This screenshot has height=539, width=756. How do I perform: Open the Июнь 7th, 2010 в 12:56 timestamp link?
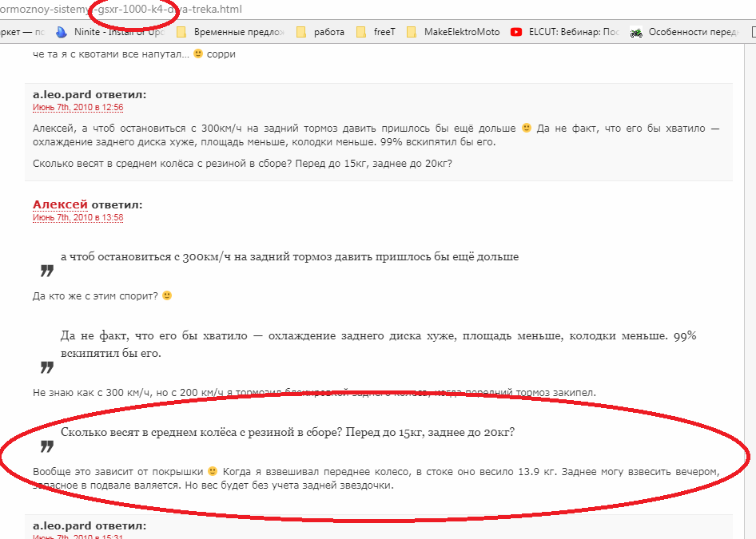(78, 108)
